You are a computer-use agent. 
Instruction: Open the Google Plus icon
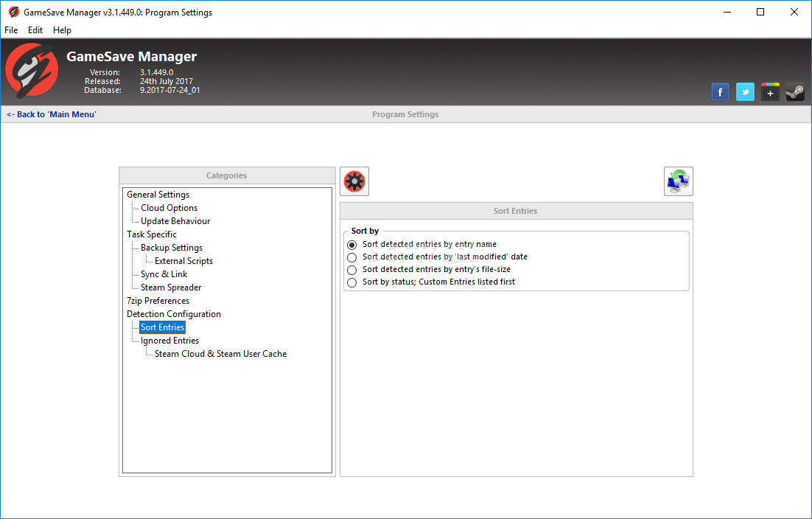pyautogui.click(x=770, y=92)
